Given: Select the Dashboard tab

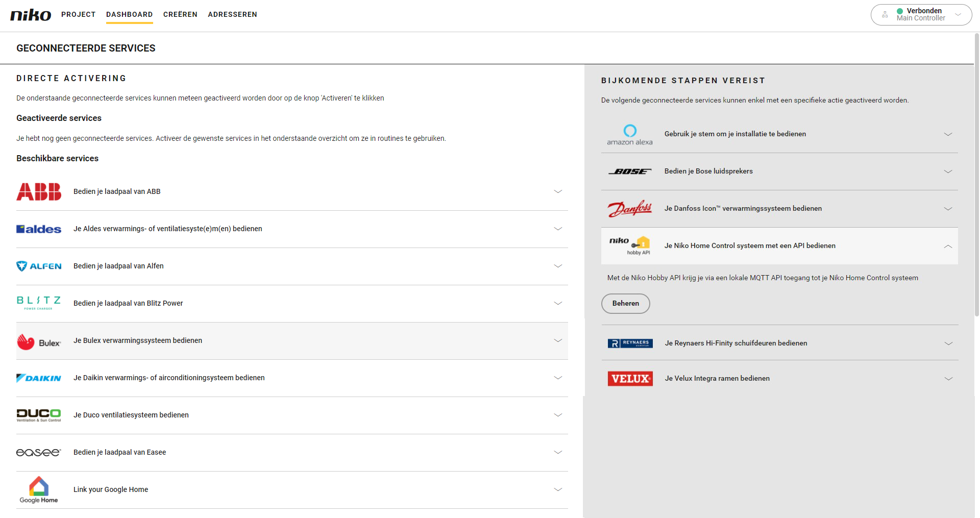Looking at the screenshot, I should (x=130, y=14).
